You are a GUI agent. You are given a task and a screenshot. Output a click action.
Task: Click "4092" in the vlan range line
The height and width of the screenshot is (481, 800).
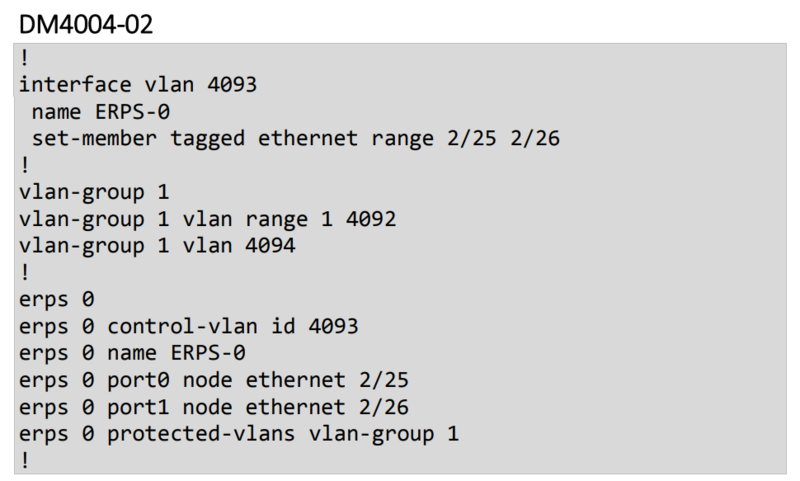coord(362,219)
